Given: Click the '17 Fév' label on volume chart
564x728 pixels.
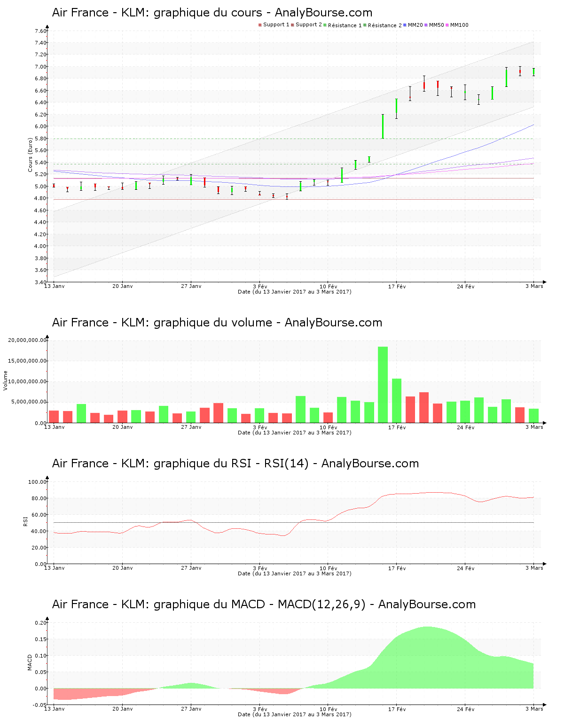Looking at the screenshot, I should pos(397,427).
